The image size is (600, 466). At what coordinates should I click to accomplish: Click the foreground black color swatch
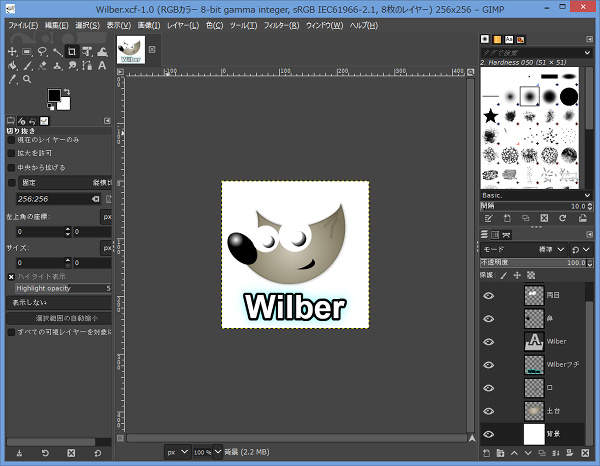click(x=54, y=96)
